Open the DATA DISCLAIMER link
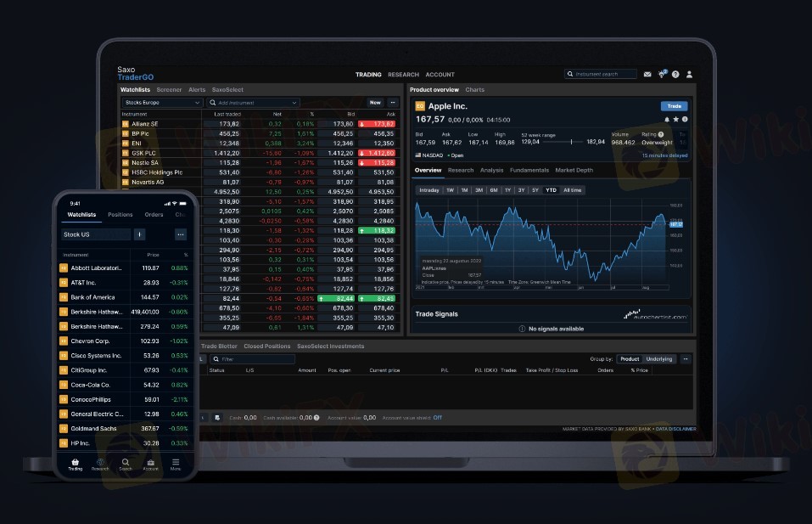The height and width of the screenshot is (524, 812). [675, 429]
